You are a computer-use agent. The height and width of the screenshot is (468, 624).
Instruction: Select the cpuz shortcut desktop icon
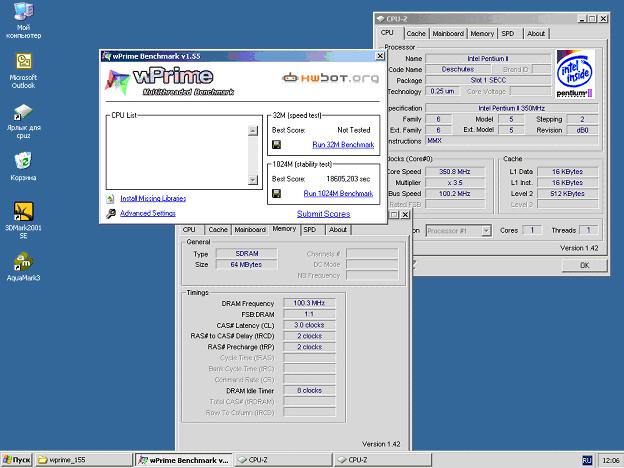point(23,121)
